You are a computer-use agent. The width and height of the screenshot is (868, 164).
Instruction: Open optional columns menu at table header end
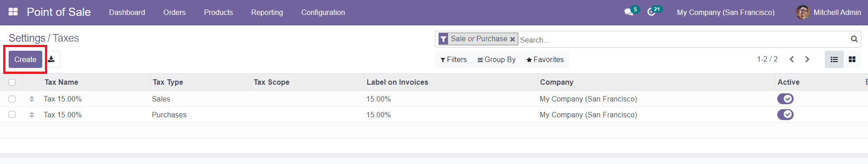tap(866, 82)
